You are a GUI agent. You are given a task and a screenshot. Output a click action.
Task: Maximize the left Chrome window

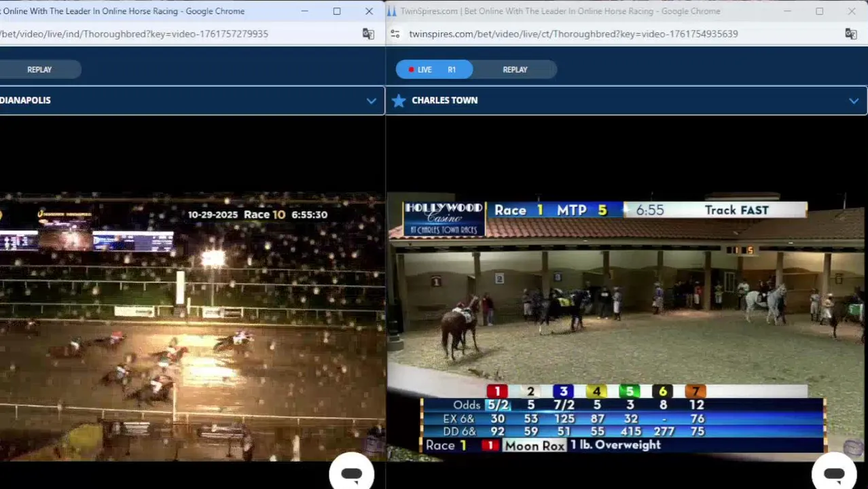click(337, 11)
